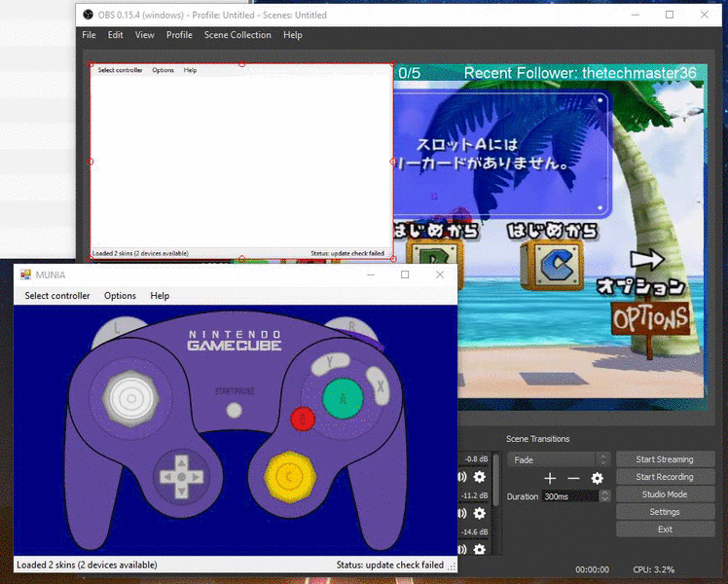Image resolution: width=728 pixels, height=584 pixels.
Task: Open the OBS Edit menu
Action: (x=115, y=35)
